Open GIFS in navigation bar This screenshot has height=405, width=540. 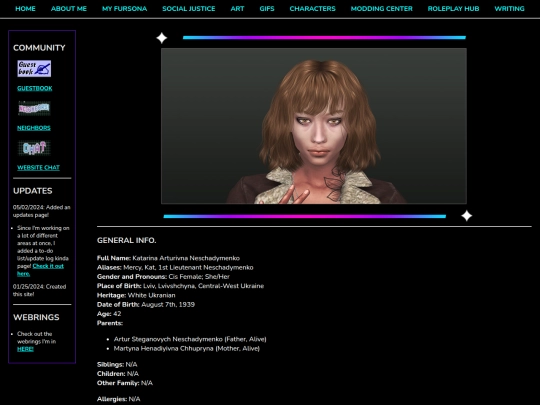(x=267, y=9)
